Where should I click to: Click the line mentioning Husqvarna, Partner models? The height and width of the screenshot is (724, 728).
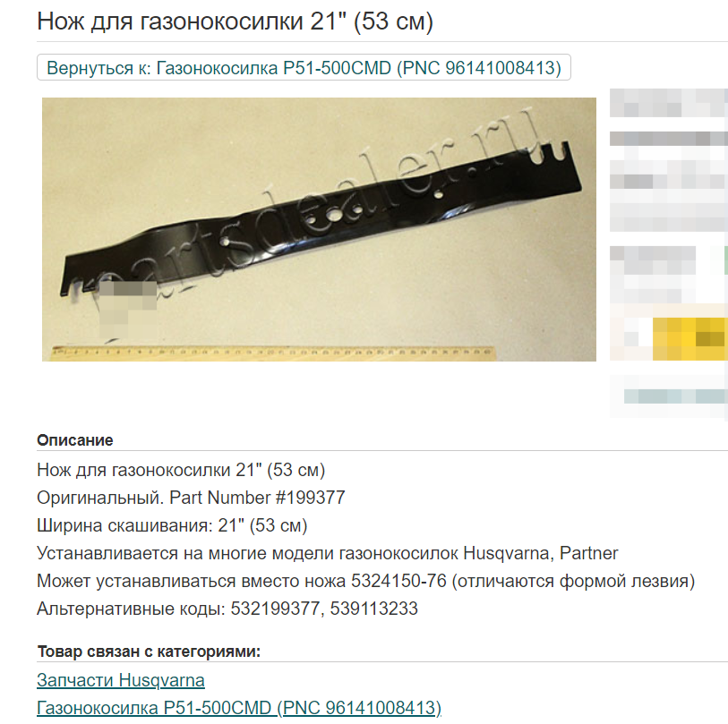pyautogui.click(x=328, y=553)
